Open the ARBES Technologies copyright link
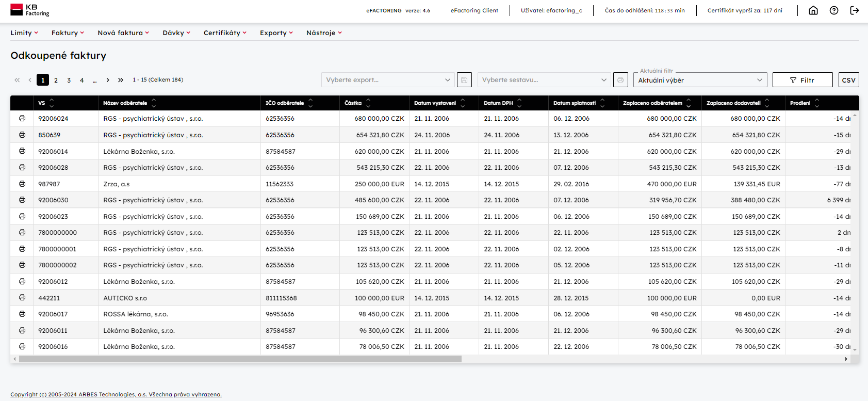Image resolution: width=868 pixels, height=401 pixels. pyautogui.click(x=116, y=394)
